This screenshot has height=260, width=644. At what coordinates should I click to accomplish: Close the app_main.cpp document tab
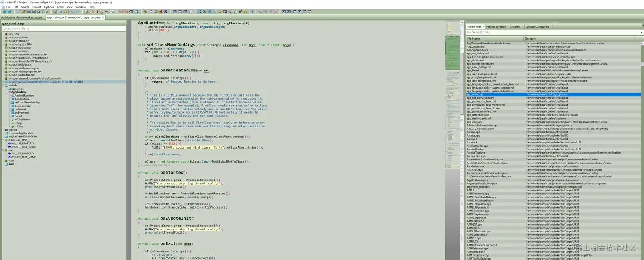103,17
